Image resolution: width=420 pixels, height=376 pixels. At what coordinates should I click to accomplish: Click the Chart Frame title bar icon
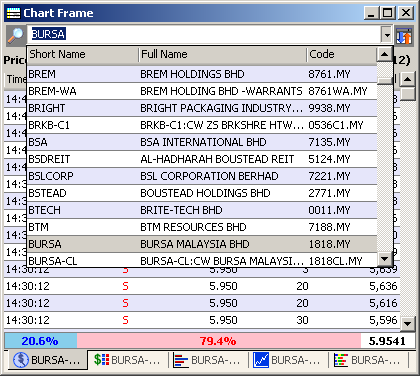pyautogui.click(x=13, y=13)
